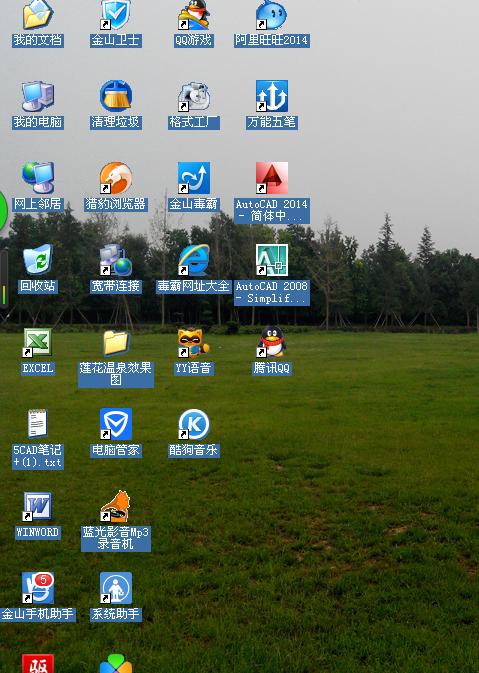Click the 万能五笔 label text
Image resolution: width=479 pixels, height=673 pixels.
click(x=272, y=122)
